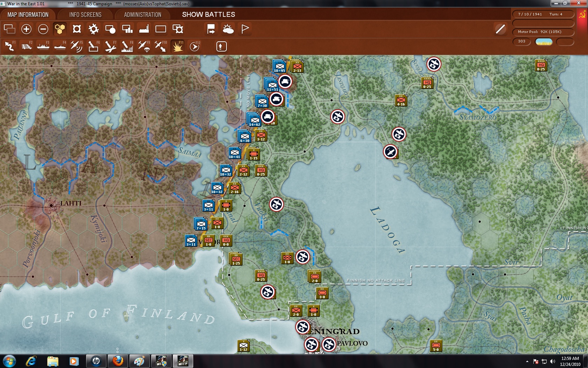The height and width of the screenshot is (368, 588).
Task: Zoom in the map with plus icon
Action: coord(26,29)
